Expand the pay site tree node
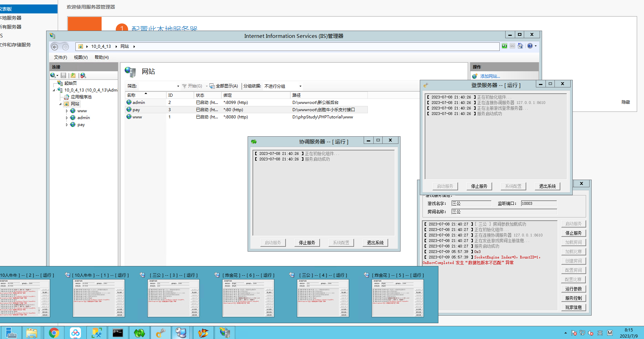 click(x=67, y=125)
